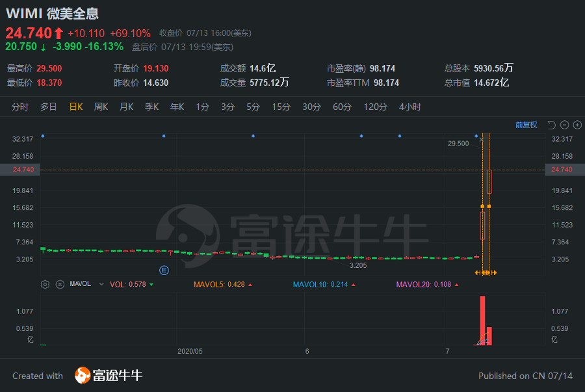Click the MAVOL5: 0.428 value

(220, 285)
